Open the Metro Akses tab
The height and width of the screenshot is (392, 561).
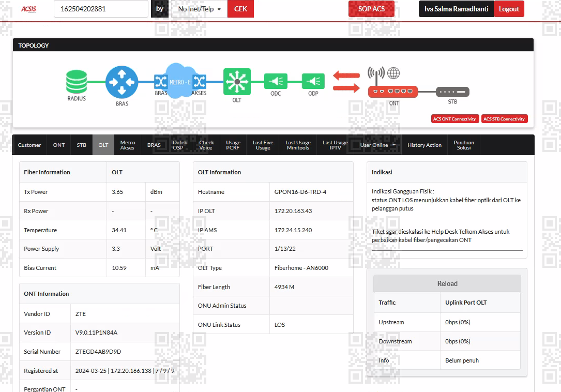[x=127, y=145]
